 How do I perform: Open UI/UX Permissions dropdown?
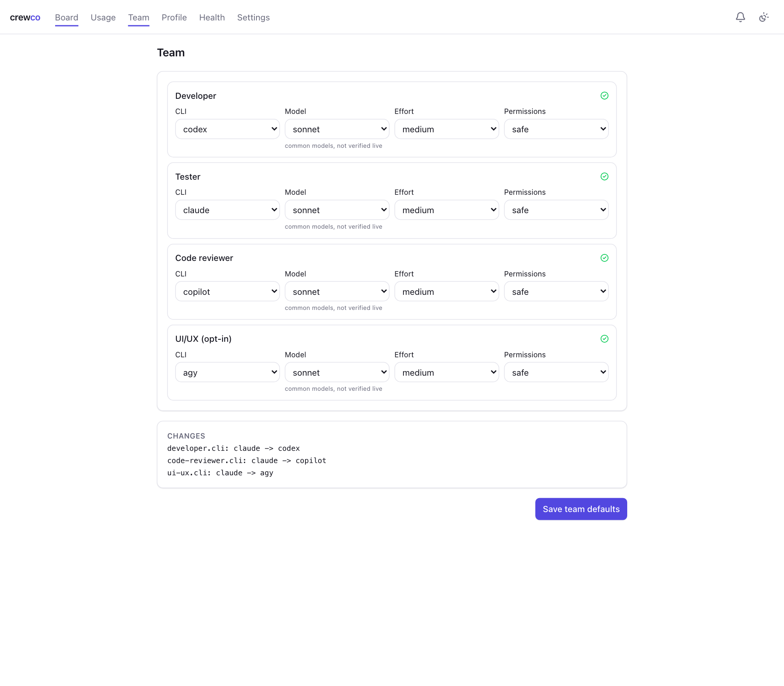pyautogui.click(x=556, y=372)
